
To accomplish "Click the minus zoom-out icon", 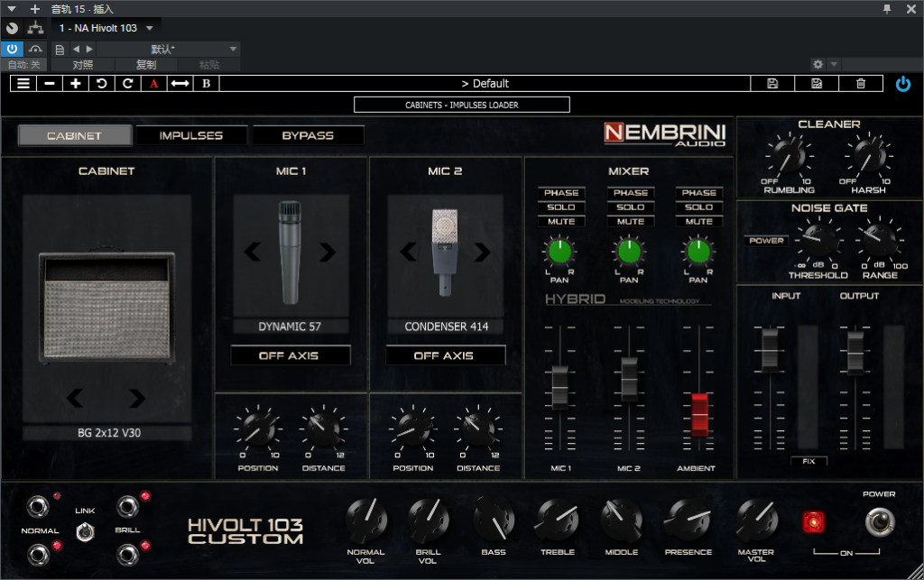I will pos(50,84).
